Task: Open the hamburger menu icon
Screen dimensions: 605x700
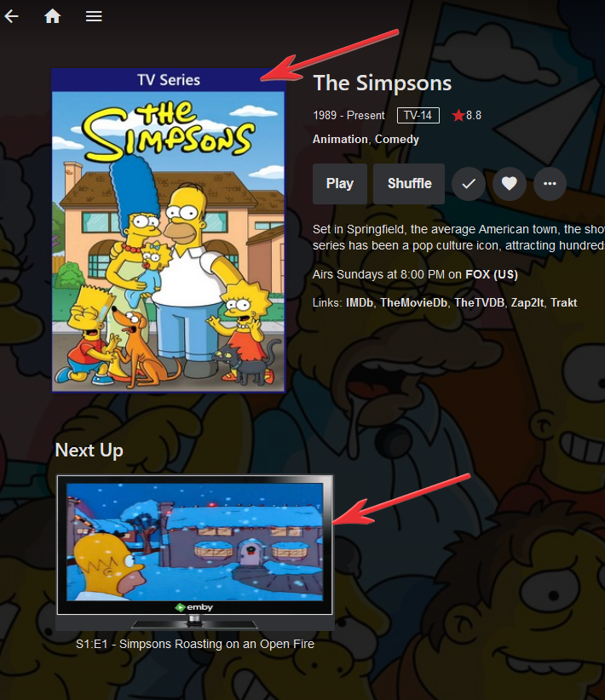Action: [x=94, y=16]
